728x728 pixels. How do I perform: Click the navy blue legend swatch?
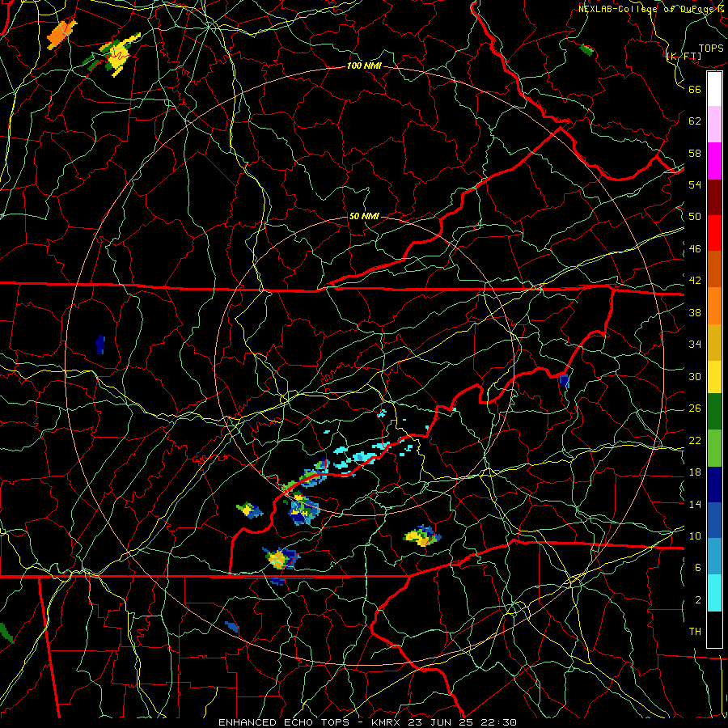tap(714, 485)
